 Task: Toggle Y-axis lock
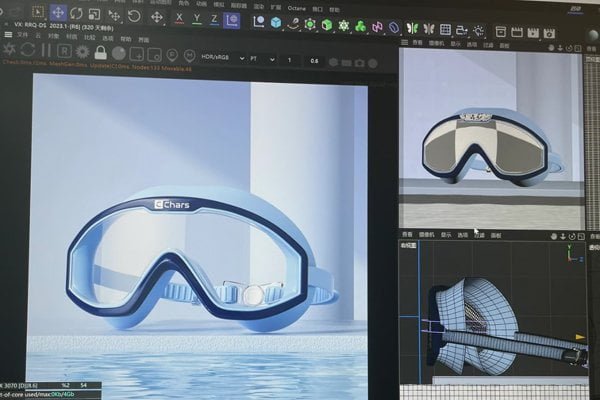[x=197, y=18]
